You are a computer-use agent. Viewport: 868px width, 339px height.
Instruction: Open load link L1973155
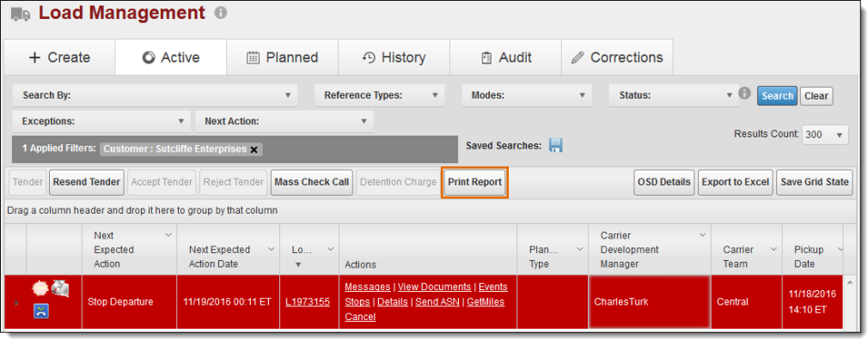(x=308, y=302)
